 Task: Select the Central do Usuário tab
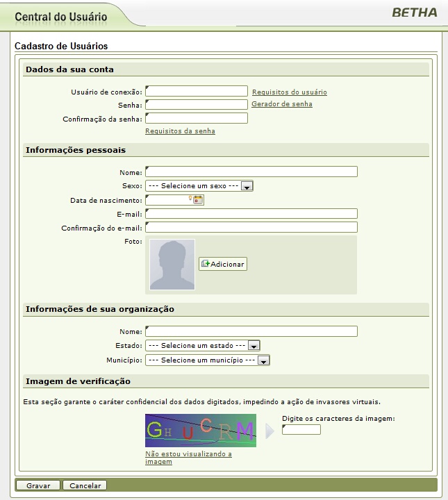click(x=61, y=17)
